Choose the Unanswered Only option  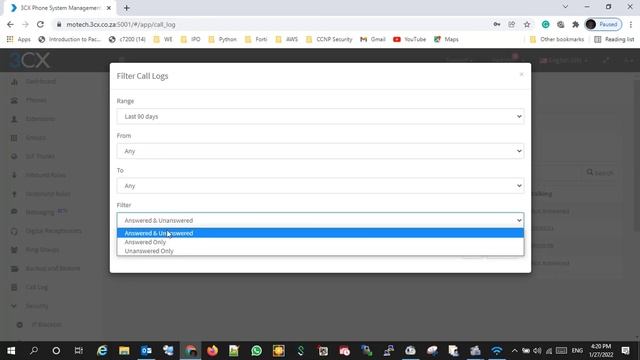pos(320,251)
